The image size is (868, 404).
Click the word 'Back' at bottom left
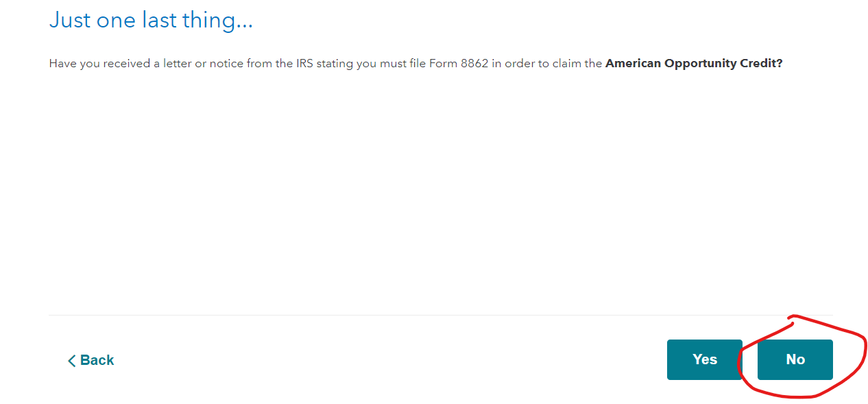[97, 360]
